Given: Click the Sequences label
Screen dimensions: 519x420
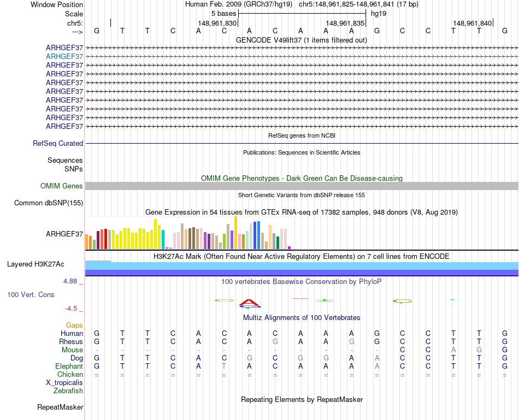Looking at the screenshot, I should click(x=65, y=160).
